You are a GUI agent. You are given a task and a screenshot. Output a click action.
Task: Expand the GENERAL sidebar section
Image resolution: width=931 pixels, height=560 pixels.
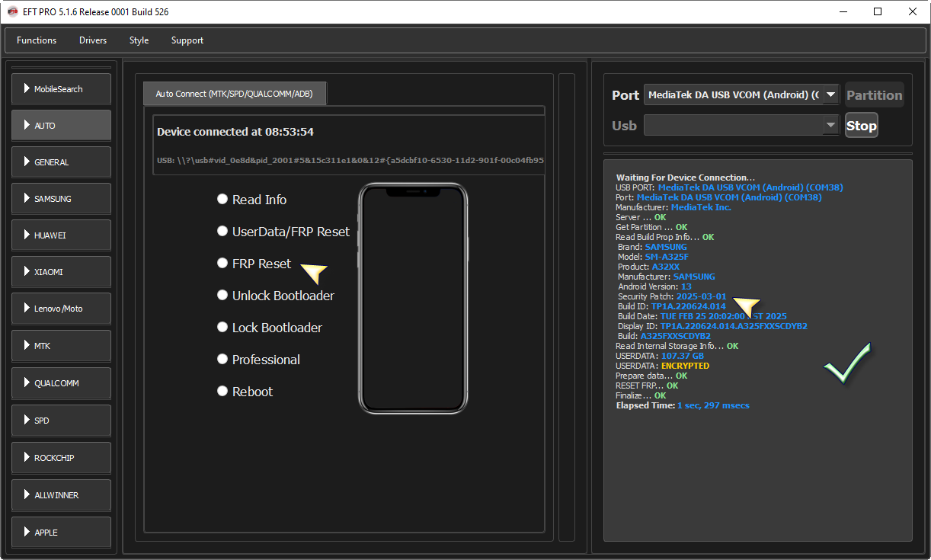[x=62, y=162]
